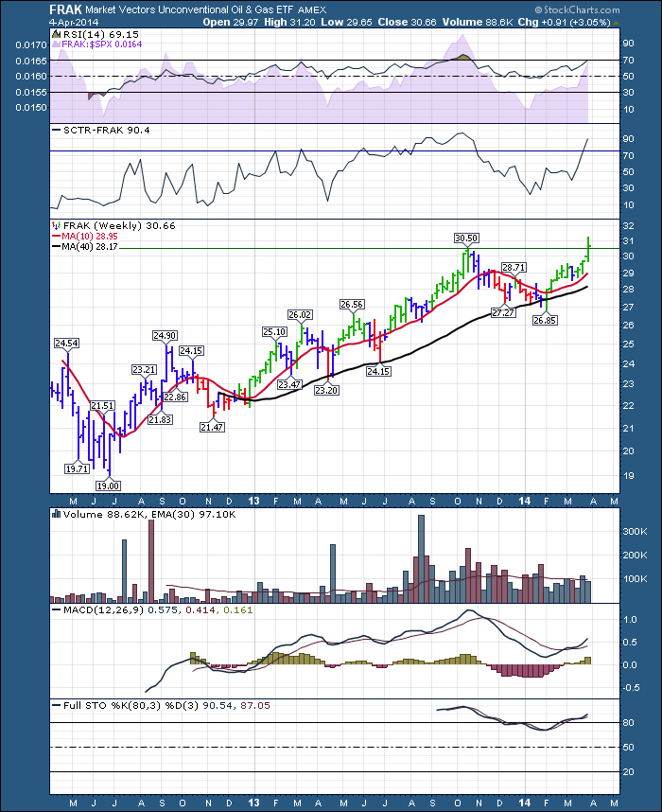Viewport: 662px width, 812px height.
Task: Click the 300K volume axis label
Action: [x=636, y=531]
